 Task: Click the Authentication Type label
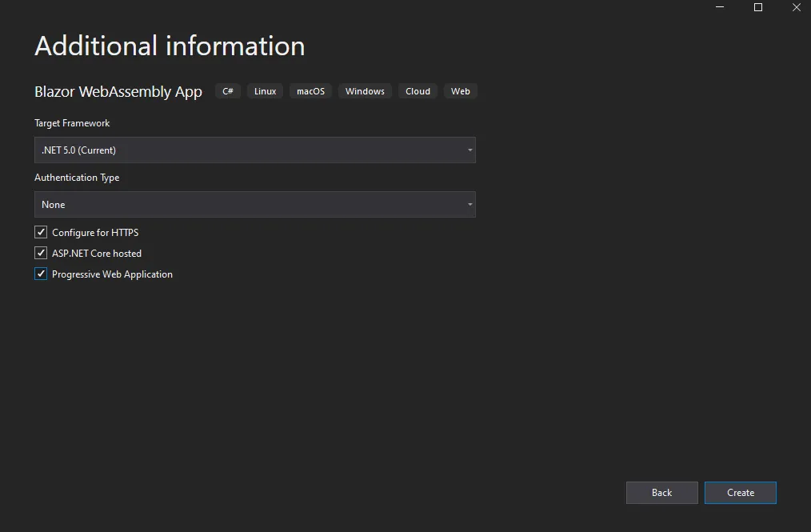pyautogui.click(x=77, y=178)
